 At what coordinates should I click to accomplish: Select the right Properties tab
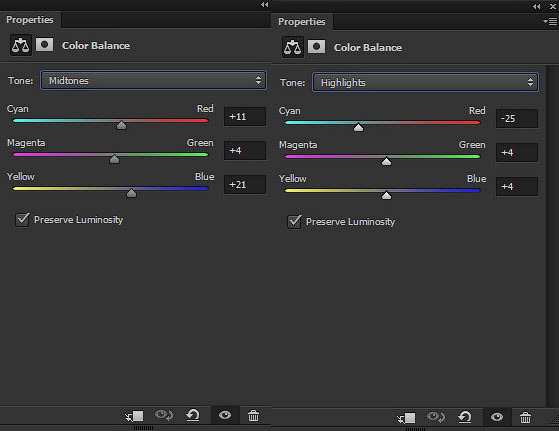pyautogui.click(x=302, y=22)
